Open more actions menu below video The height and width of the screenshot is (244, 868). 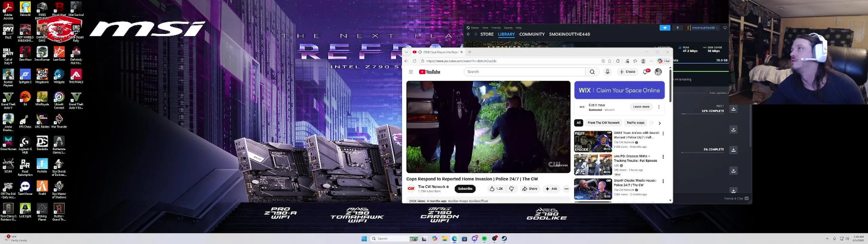tap(566, 189)
